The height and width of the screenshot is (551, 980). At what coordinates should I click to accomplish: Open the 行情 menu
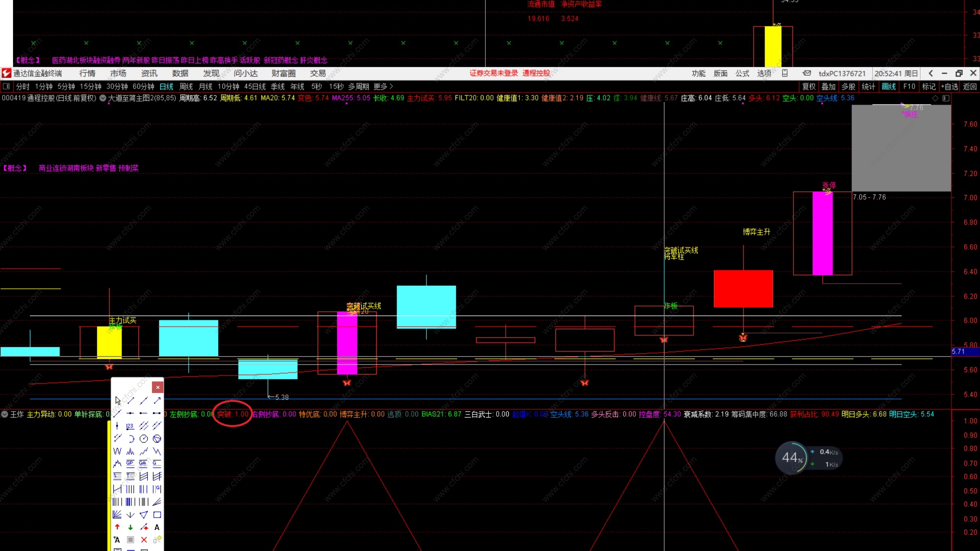[x=87, y=73]
